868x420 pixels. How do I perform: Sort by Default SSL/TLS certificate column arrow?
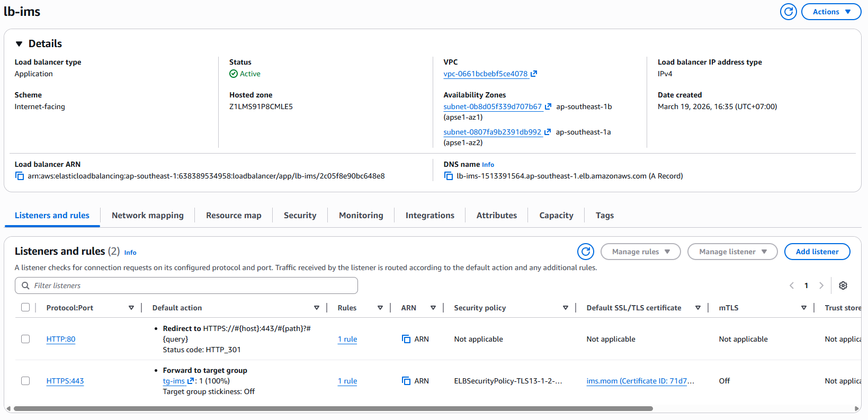[698, 308]
